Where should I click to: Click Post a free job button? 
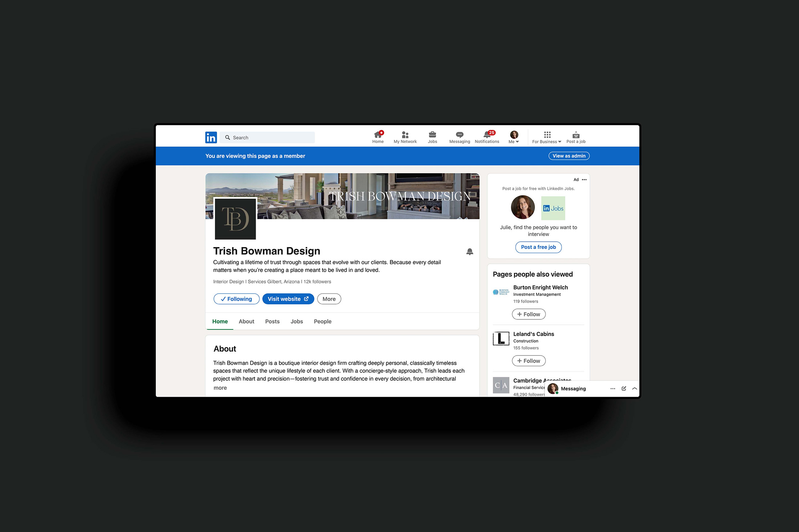[x=539, y=247]
